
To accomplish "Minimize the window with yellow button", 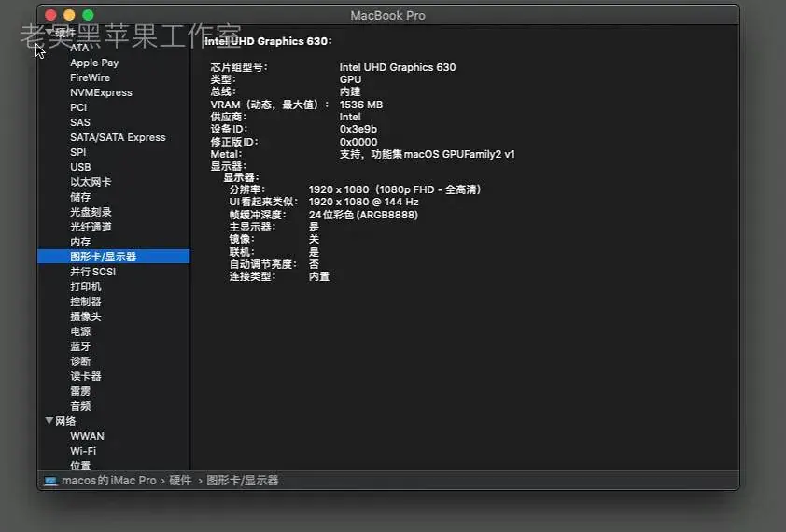I will [x=69, y=15].
